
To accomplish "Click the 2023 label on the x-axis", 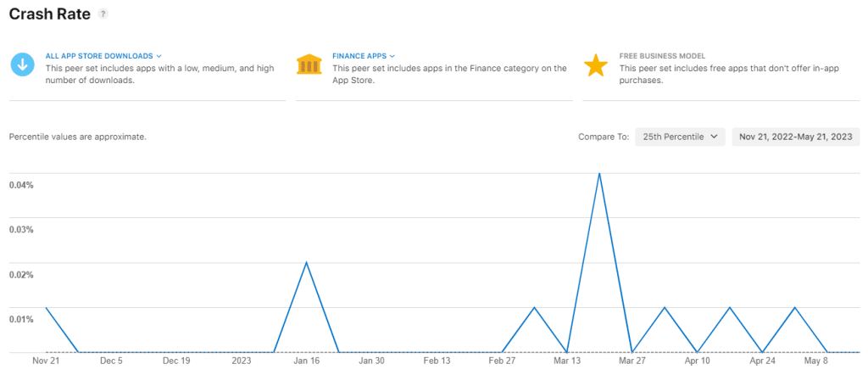I will 242,361.
